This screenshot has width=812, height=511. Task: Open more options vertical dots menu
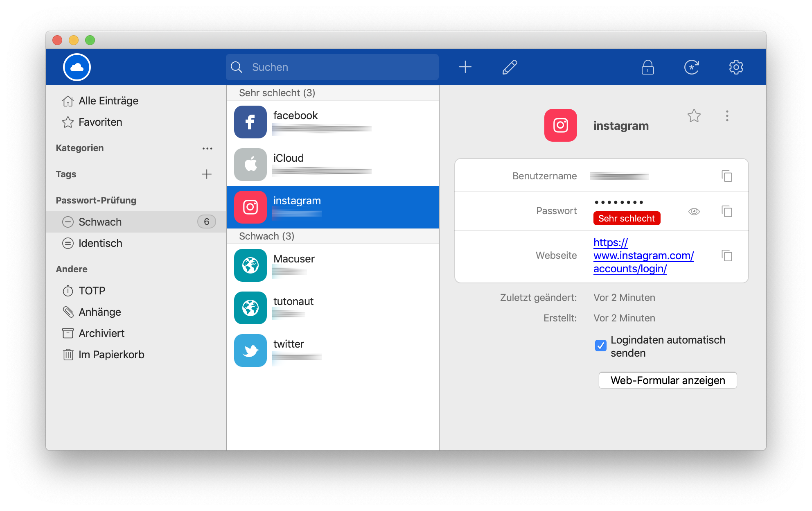point(727,116)
